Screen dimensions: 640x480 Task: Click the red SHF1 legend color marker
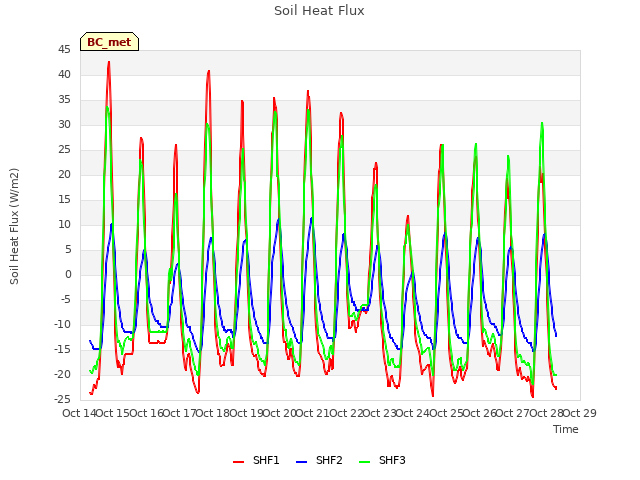coord(238,462)
